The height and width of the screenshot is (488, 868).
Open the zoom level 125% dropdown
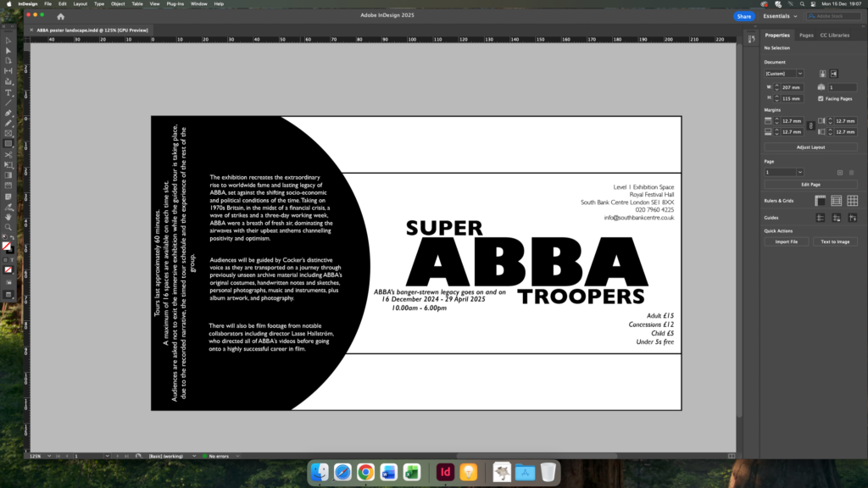[x=49, y=457]
